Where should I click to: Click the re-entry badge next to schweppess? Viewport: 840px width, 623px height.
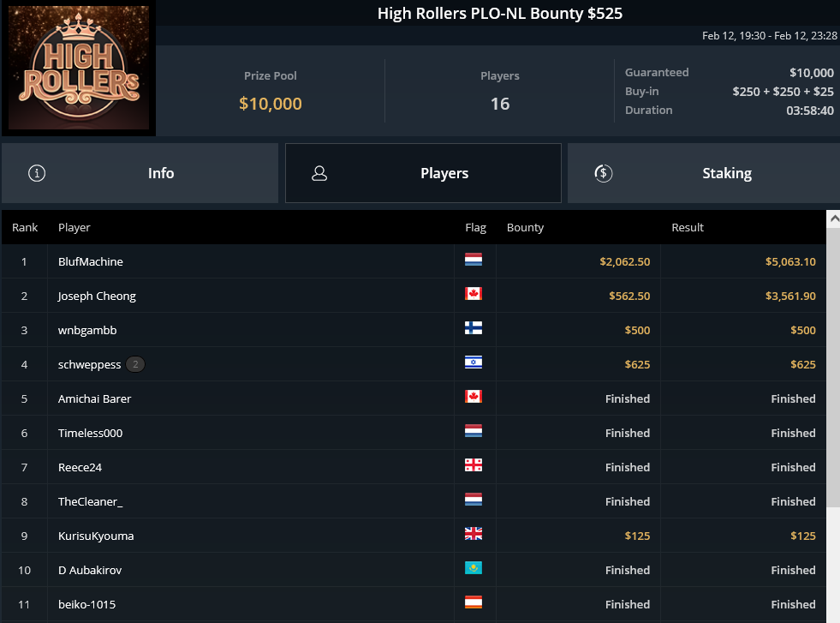click(x=135, y=364)
